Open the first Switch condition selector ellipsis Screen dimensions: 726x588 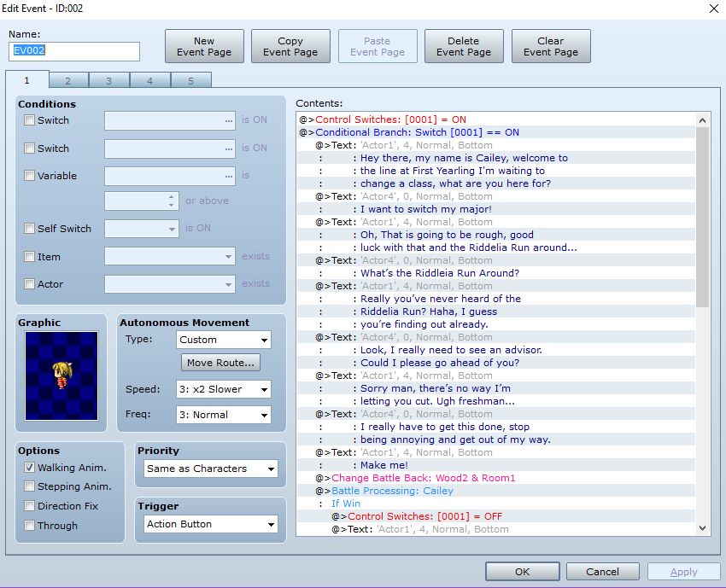click(228, 120)
